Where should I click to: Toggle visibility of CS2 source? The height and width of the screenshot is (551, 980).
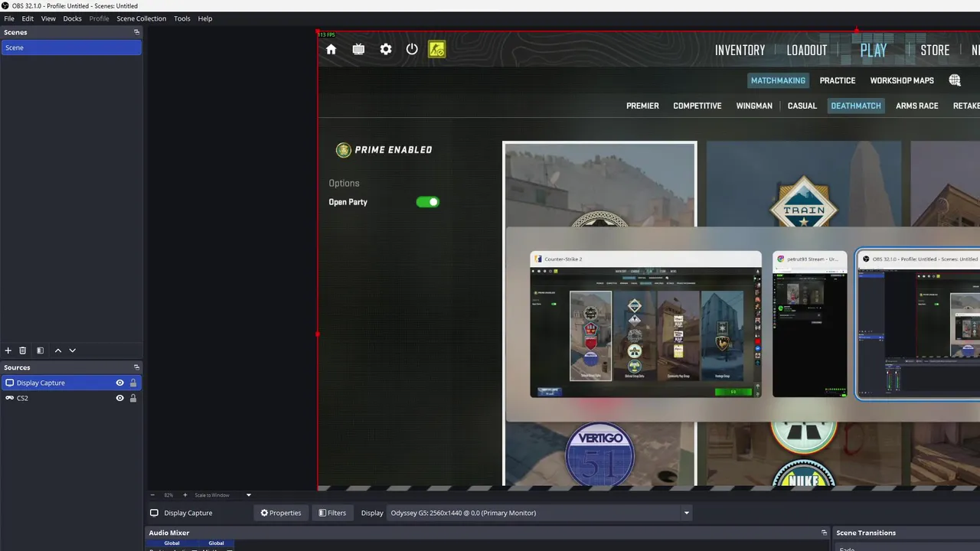click(x=119, y=398)
